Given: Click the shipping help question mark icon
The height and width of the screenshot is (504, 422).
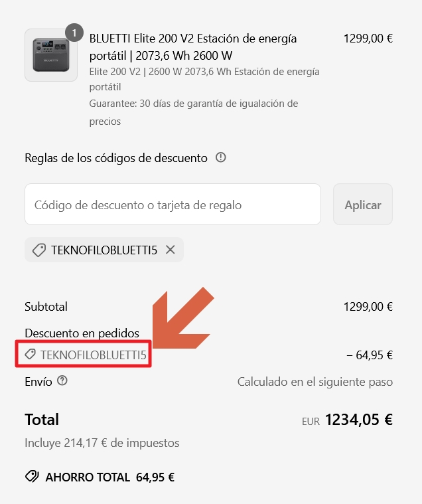Looking at the screenshot, I should (x=62, y=380).
